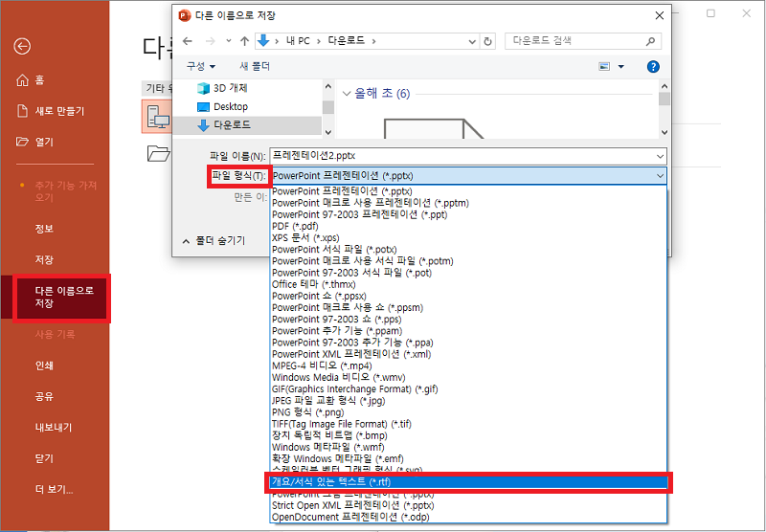The width and height of the screenshot is (766, 532).
Task: Click the view mode icon
Action: [x=604, y=66]
